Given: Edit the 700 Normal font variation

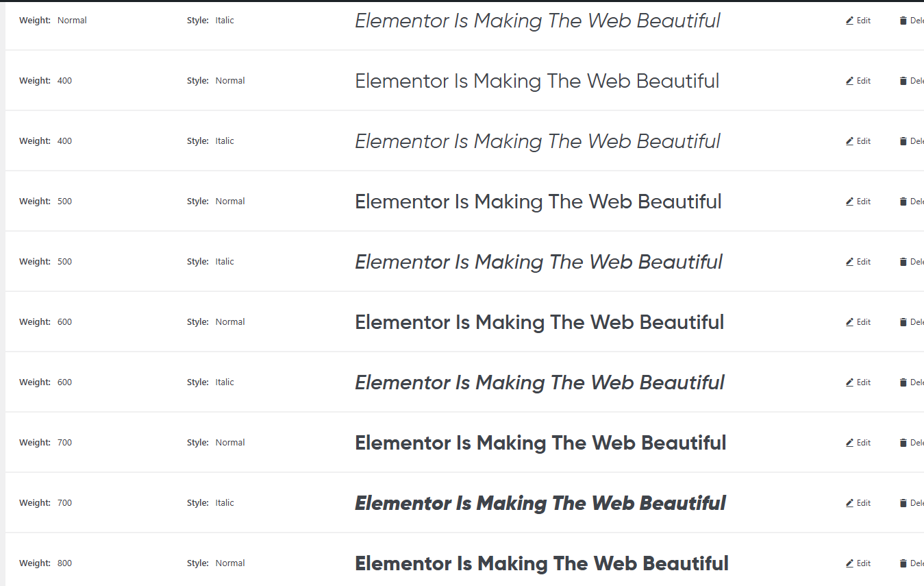Looking at the screenshot, I should (x=858, y=443).
